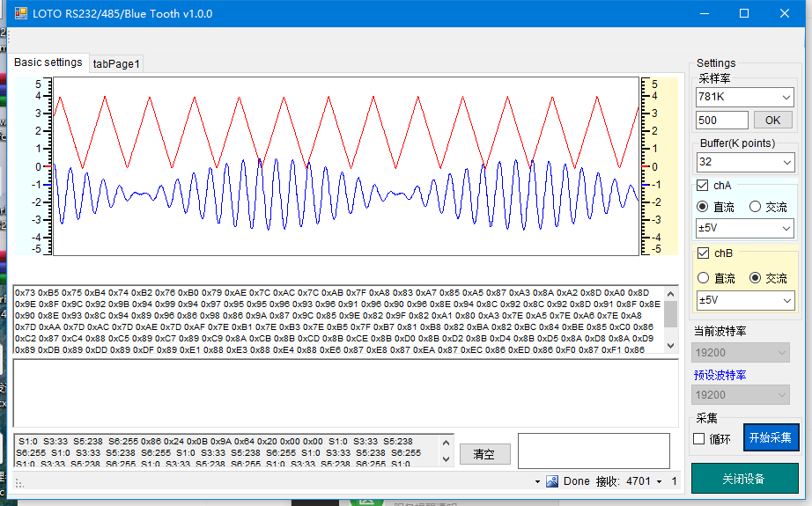This screenshot has height=506, width=812.
Task: Switch to the Basic settings tab
Action: pyautogui.click(x=48, y=62)
